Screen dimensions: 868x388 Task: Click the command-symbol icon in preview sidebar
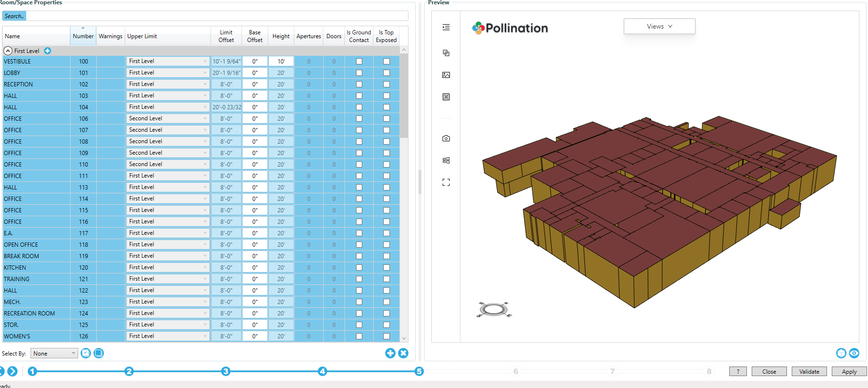pos(446,97)
